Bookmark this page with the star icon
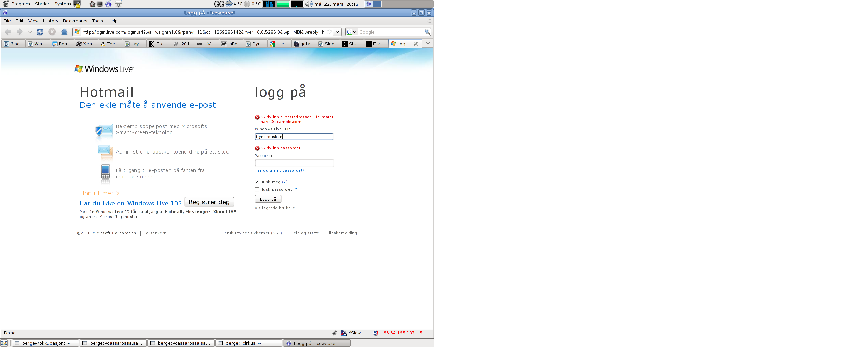The height and width of the screenshot is (347, 868). coord(329,32)
